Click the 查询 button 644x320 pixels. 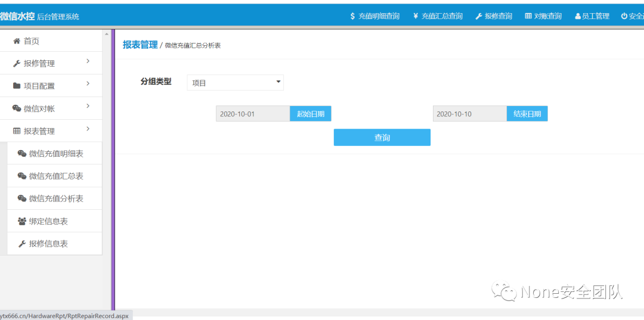pos(382,138)
